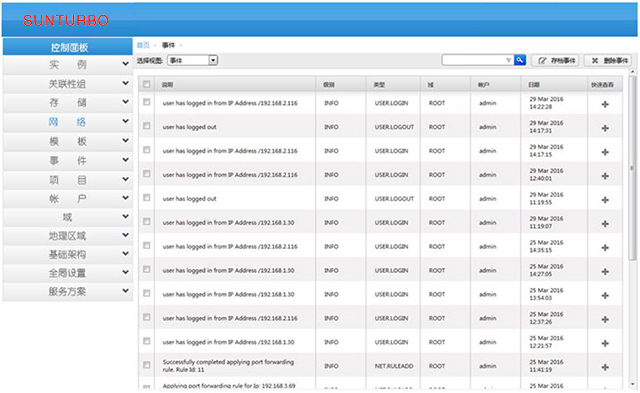Tick the checkbox for the 11:19:07 event
640x393 pixels.
147,222
